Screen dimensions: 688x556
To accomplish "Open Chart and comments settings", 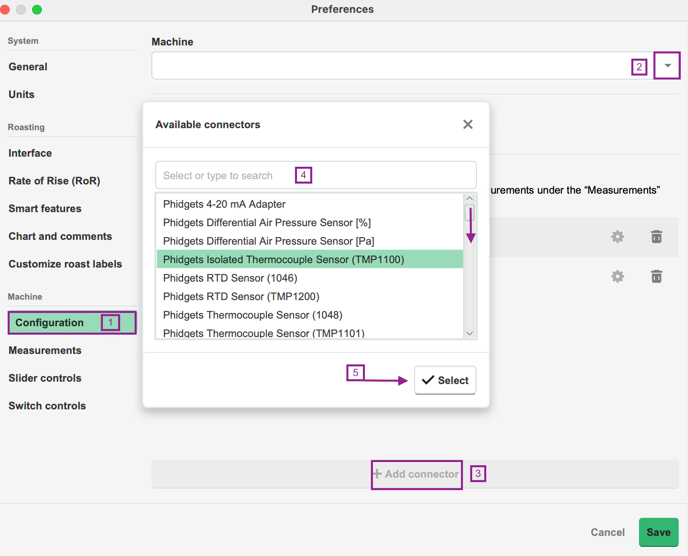I will tap(60, 236).
